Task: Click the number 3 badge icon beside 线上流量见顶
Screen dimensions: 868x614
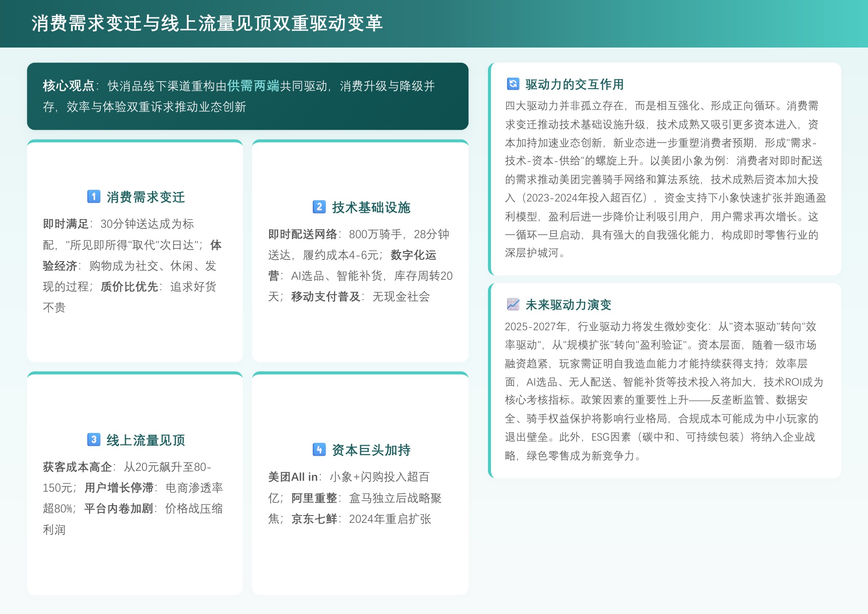Action: pos(93,439)
